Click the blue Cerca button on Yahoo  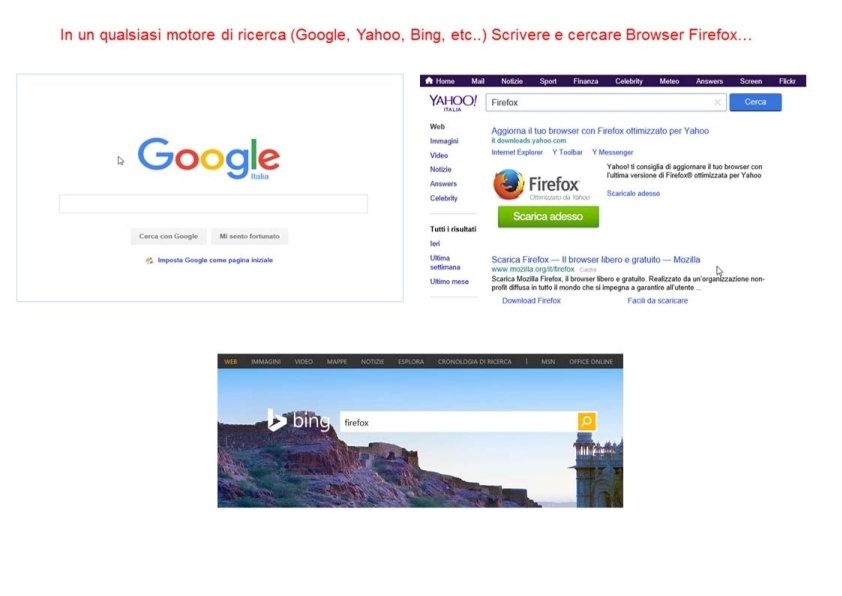click(755, 102)
